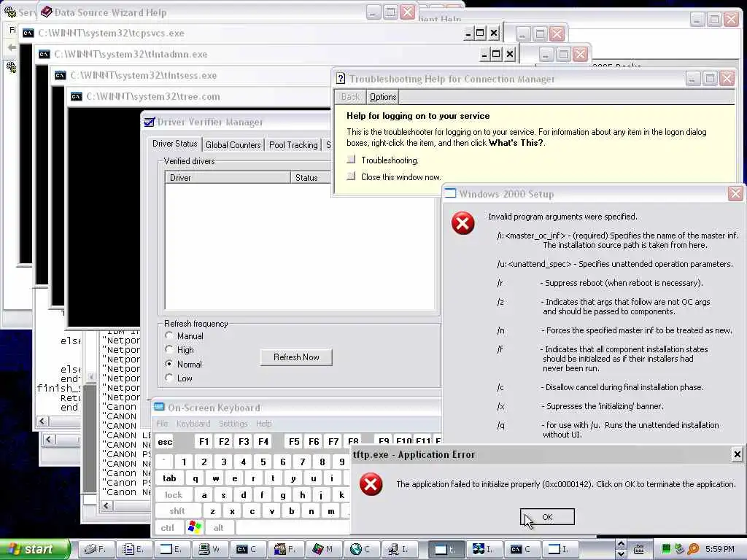Click the tlntadmn.exe console title bar icon
Image resolution: width=747 pixels, height=560 pixels.
coord(44,54)
